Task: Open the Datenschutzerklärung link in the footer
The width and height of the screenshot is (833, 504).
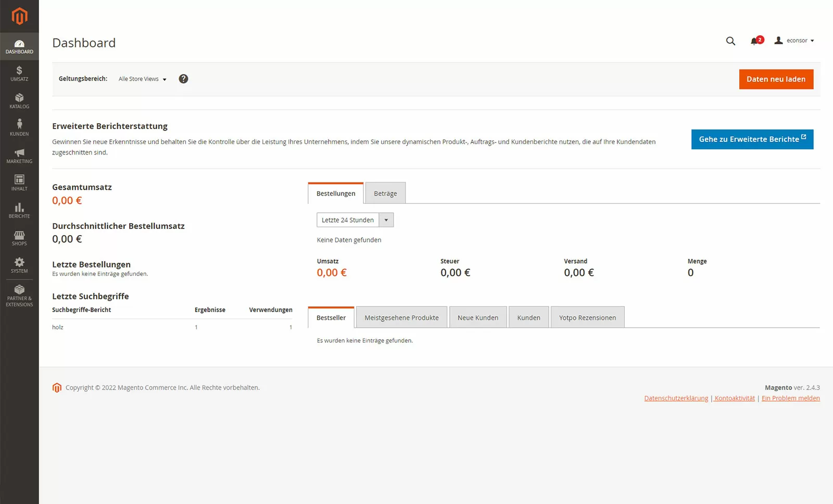Action: 675,398
